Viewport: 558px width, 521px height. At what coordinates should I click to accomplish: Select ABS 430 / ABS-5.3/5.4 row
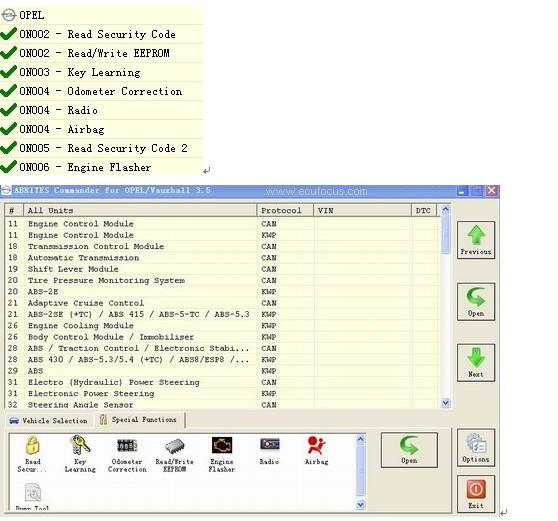(x=222, y=360)
